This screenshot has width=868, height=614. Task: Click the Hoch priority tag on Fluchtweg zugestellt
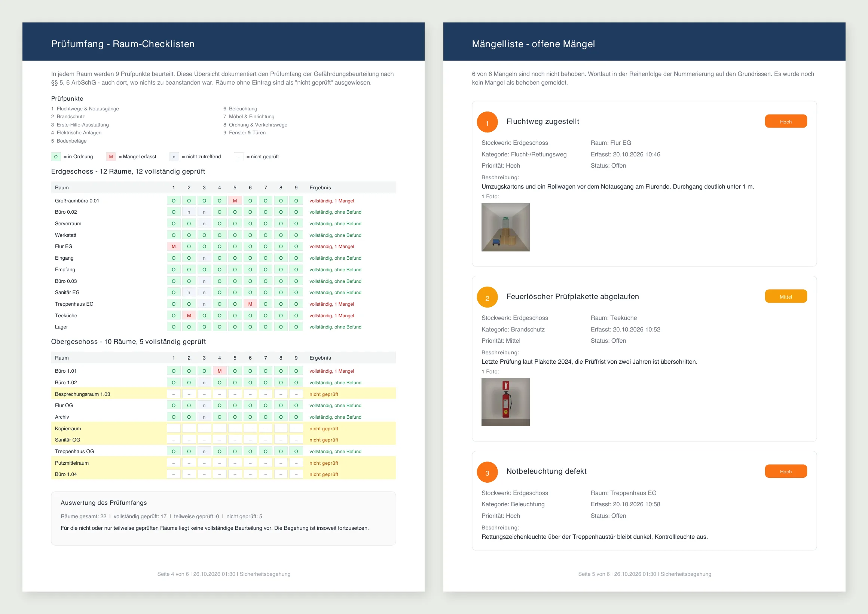[x=786, y=121]
